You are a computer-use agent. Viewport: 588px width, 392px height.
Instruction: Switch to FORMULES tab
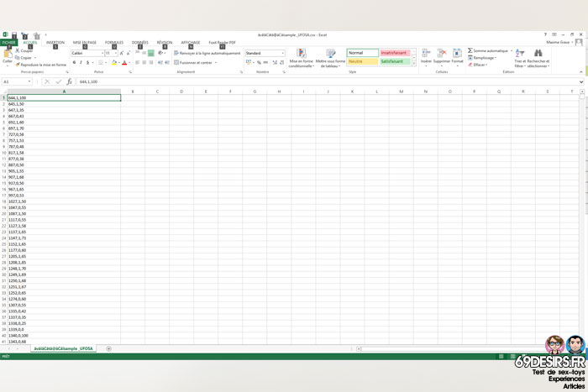[114, 42]
